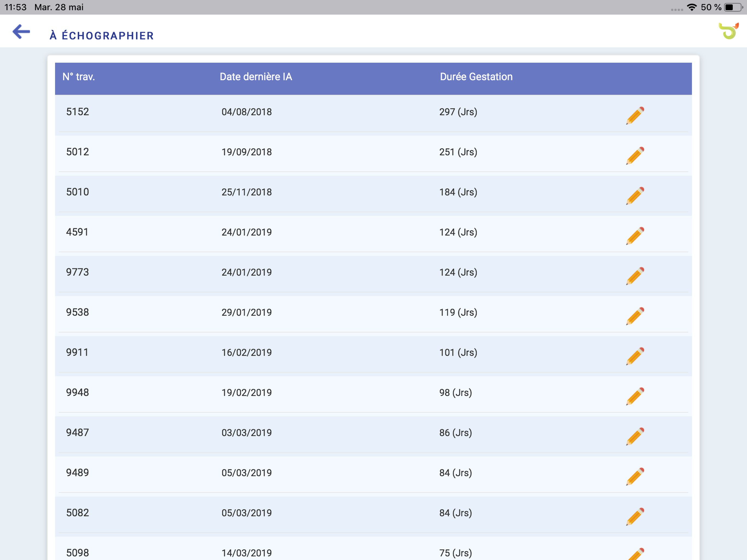Select animal number 5012
Viewport: 747px width, 560px height.
pyautogui.click(x=78, y=152)
